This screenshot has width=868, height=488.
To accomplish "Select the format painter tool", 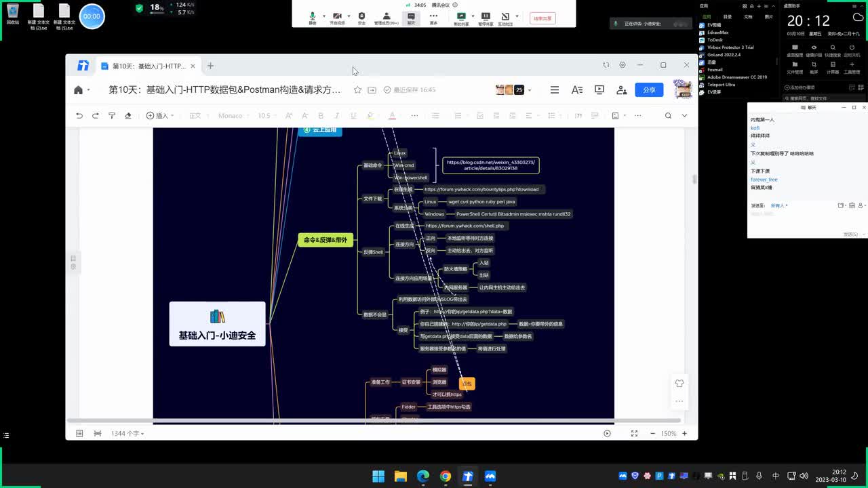I will point(112,116).
